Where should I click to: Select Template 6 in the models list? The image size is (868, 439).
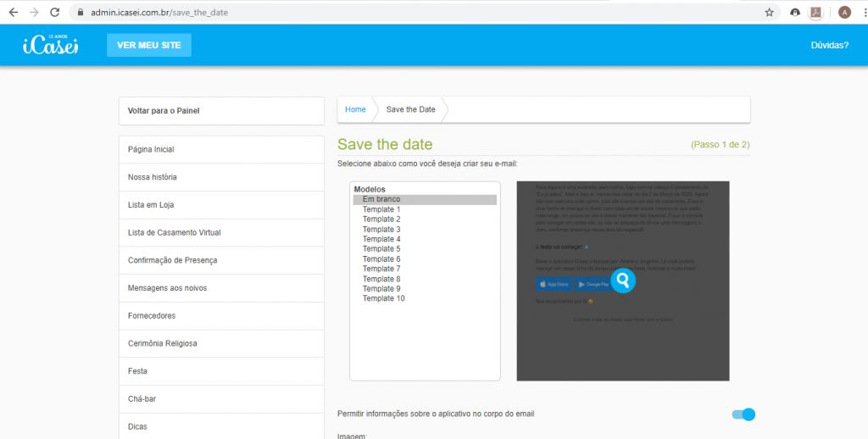(425, 259)
